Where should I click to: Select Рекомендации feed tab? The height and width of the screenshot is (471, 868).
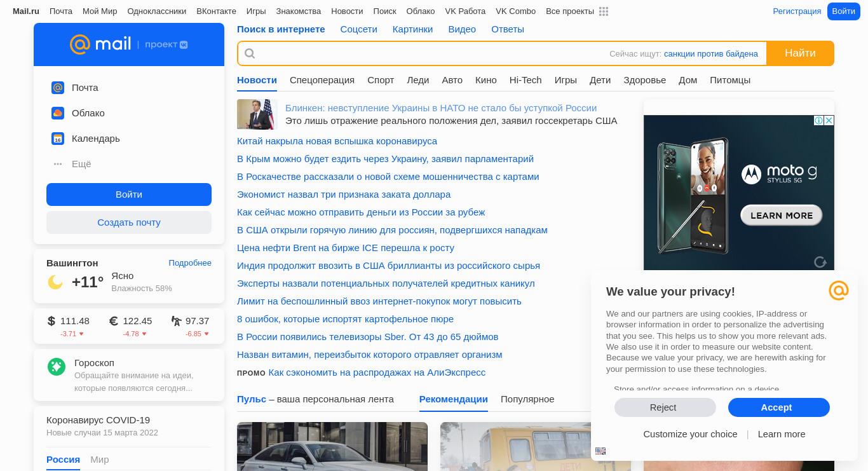(x=454, y=399)
